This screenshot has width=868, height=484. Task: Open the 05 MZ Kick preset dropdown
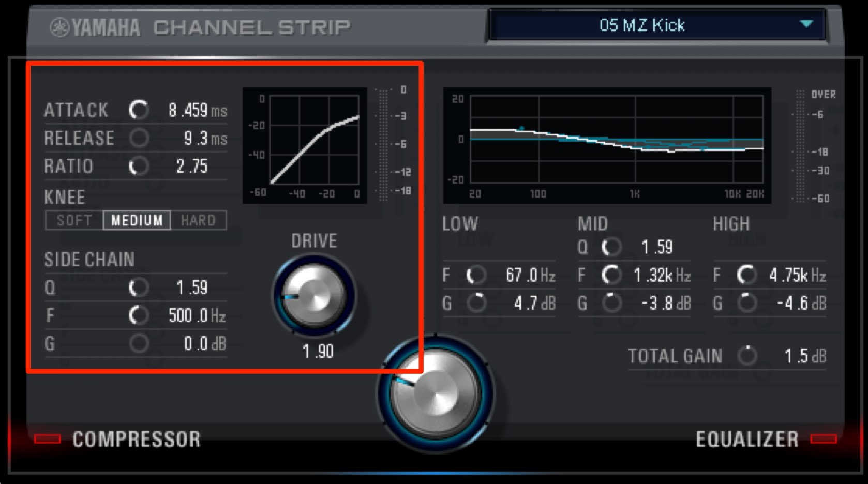point(656,25)
